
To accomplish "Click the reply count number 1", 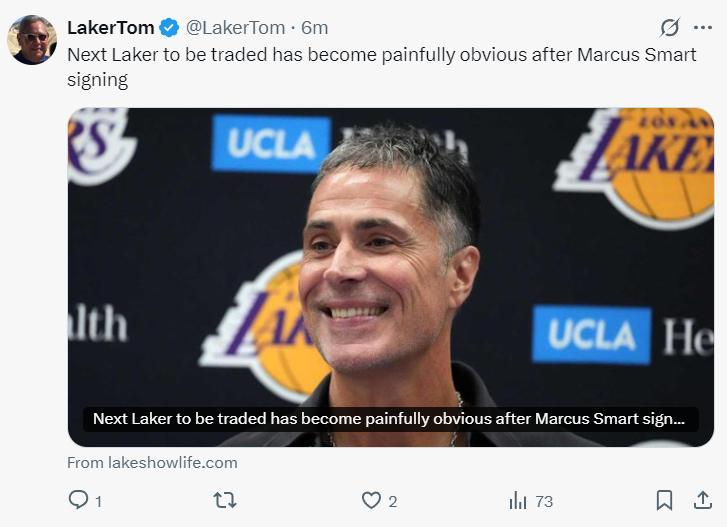I will (x=98, y=501).
